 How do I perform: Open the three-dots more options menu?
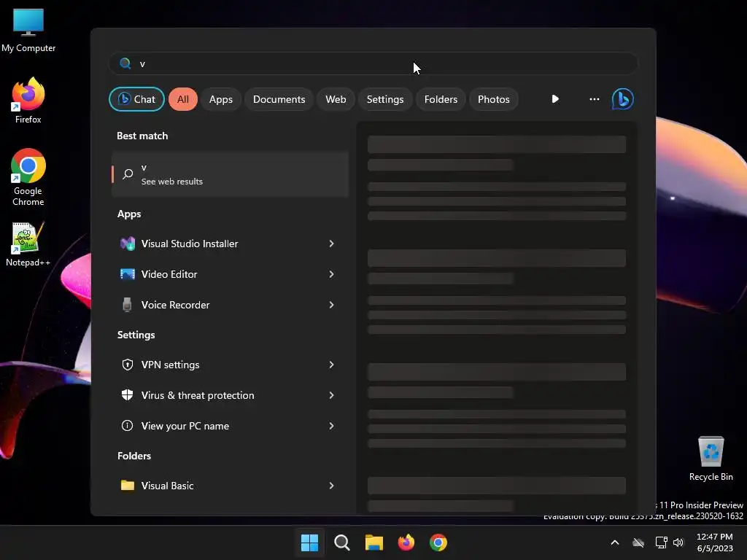click(x=594, y=99)
